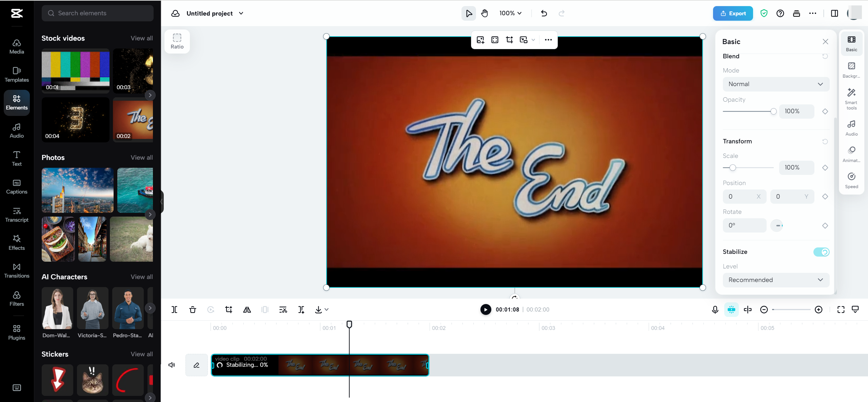This screenshot has width=868, height=402.
Task: Open the Speed panel icon
Action: click(x=851, y=180)
